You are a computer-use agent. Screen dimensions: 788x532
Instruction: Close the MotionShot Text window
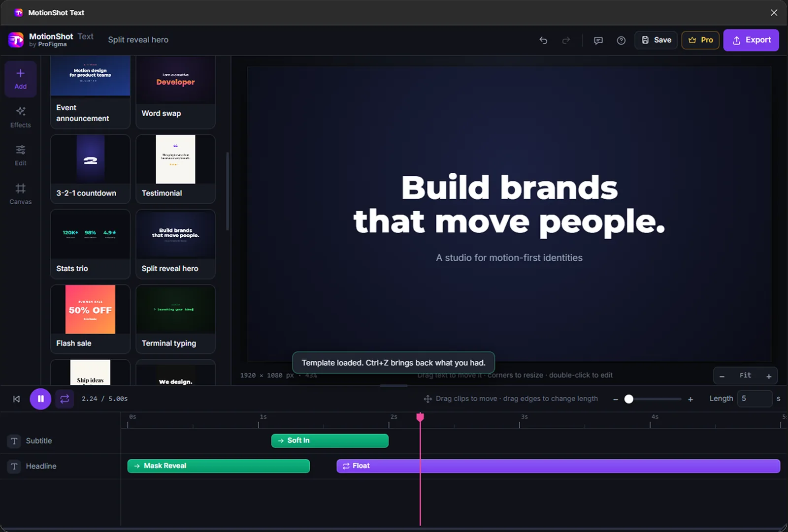click(774, 13)
